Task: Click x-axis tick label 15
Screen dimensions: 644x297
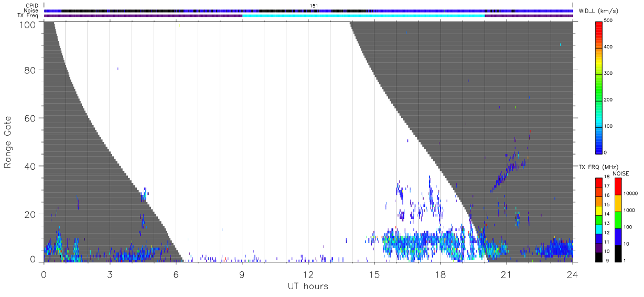Action: coord(374,274)
